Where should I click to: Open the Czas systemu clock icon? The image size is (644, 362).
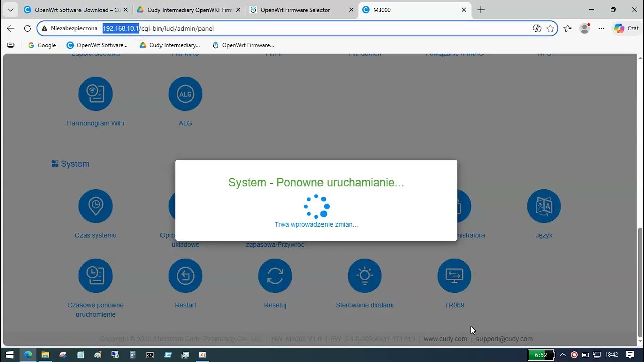click(96, 206)
